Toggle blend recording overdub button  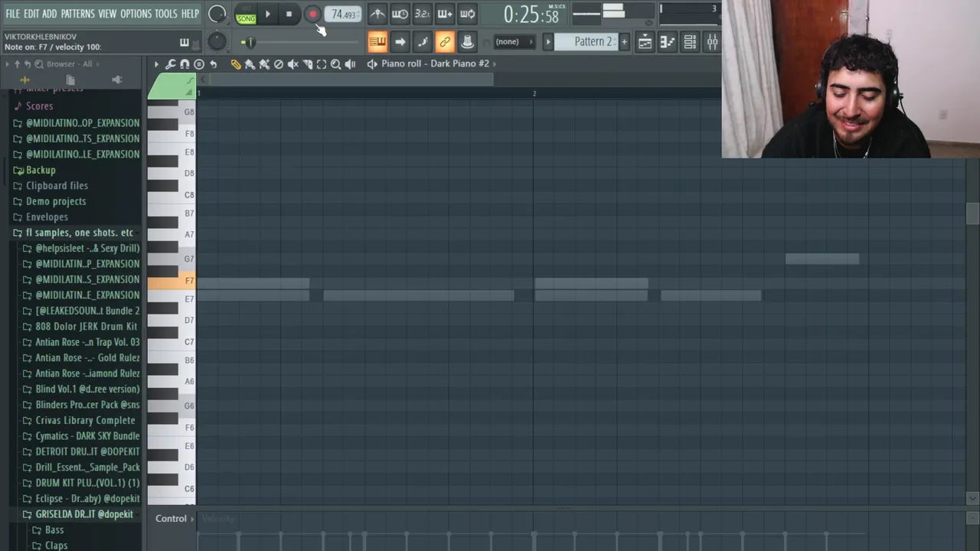[x=445, y=14]
